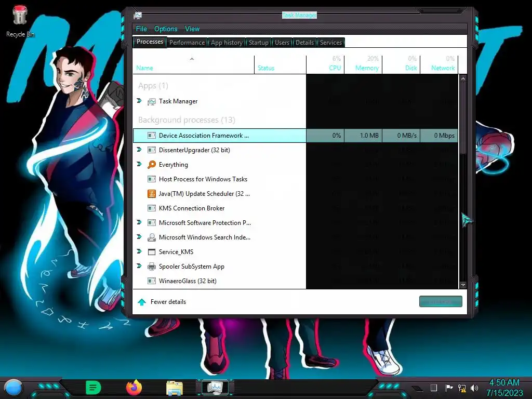The height and width of the screenshot is (399, 532).
Task: Launch Firefox from the taskbar
Action: coord(134,388)
